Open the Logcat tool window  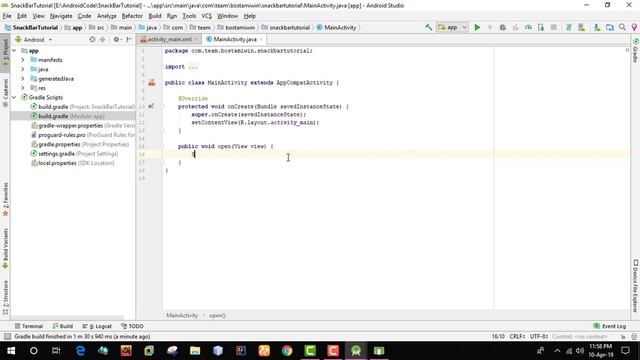pos(97,326)
